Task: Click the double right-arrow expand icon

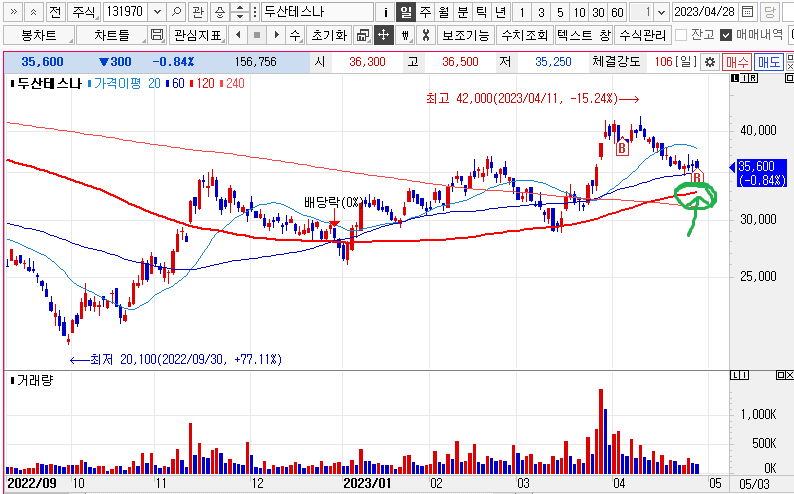Action: pos(13,12)
